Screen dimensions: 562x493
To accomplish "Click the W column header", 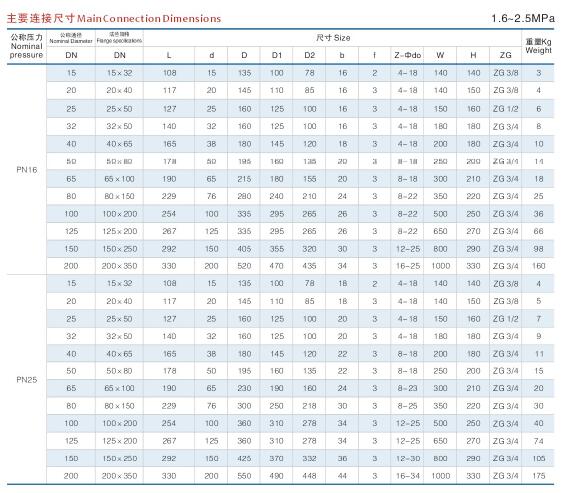I will pyautogui.click(x=440, y=55).
